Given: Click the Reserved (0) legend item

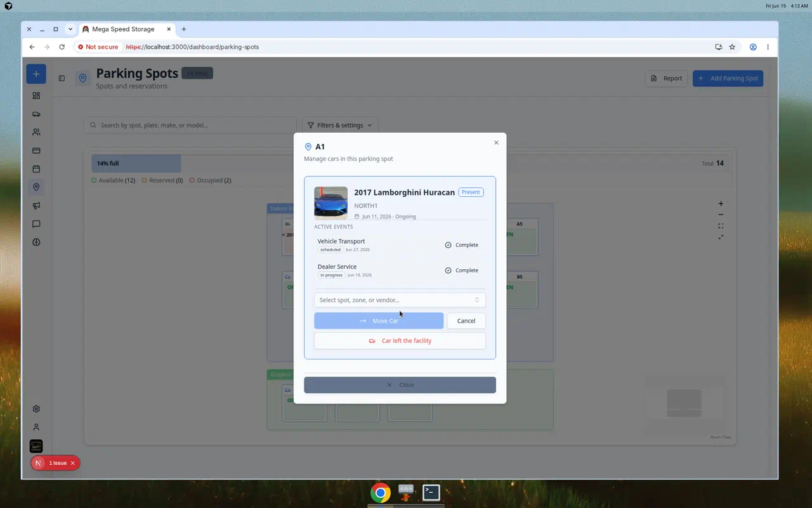Looking at the screenshot, I should point(162,180).
